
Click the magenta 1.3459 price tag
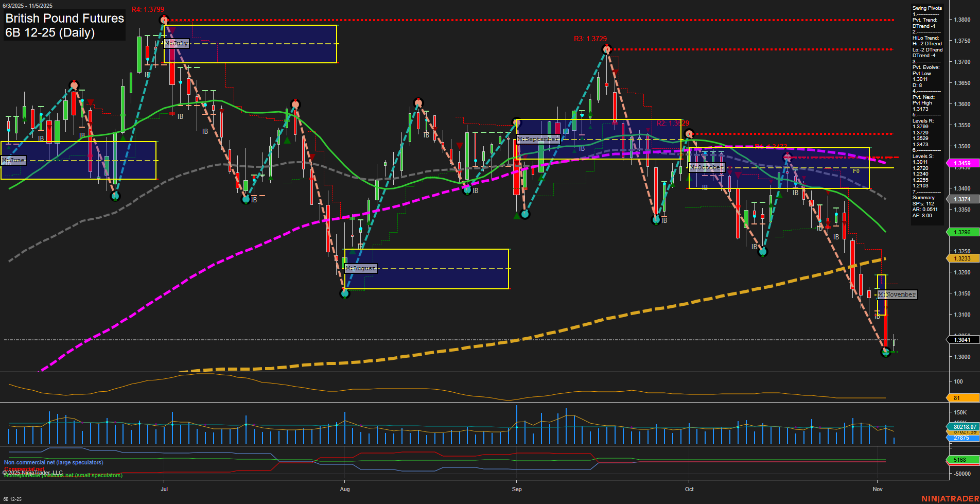tap(962, 163)
